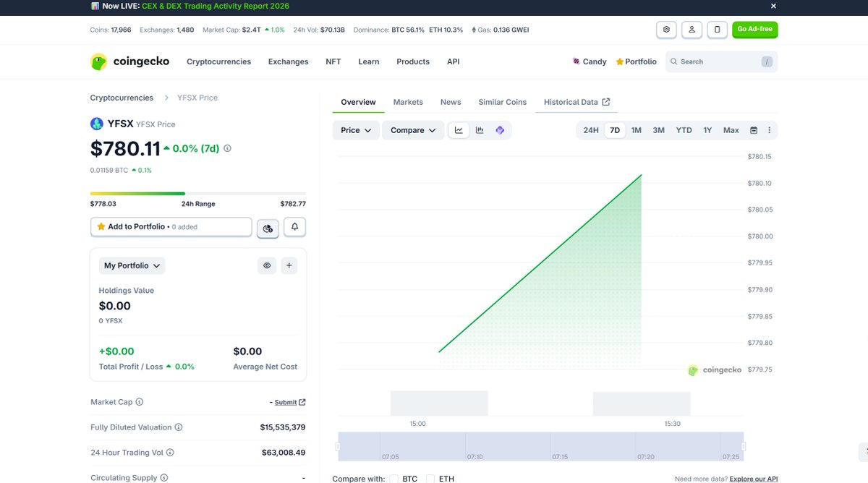The height and width of the screenshot is (483, 868).
Task: Click the Explore our API link
Action: click(x=754, y=479)
